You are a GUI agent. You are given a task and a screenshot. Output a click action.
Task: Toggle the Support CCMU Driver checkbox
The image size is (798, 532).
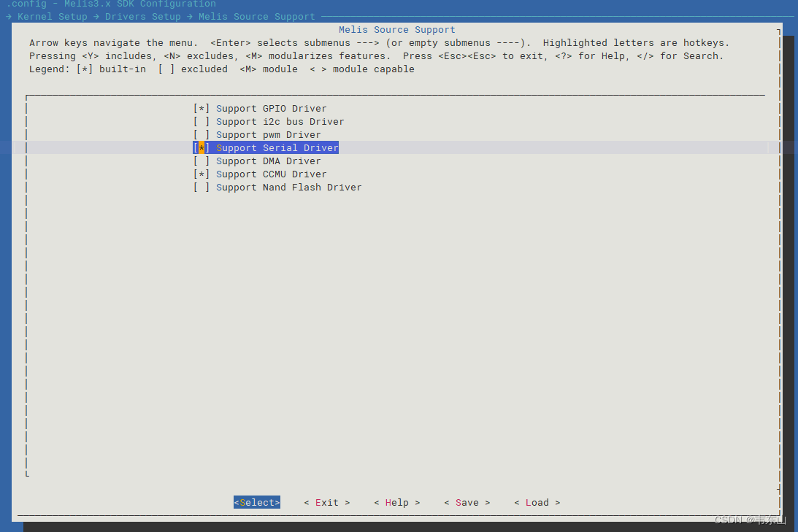pyautogui.click(x=202, y=174)
